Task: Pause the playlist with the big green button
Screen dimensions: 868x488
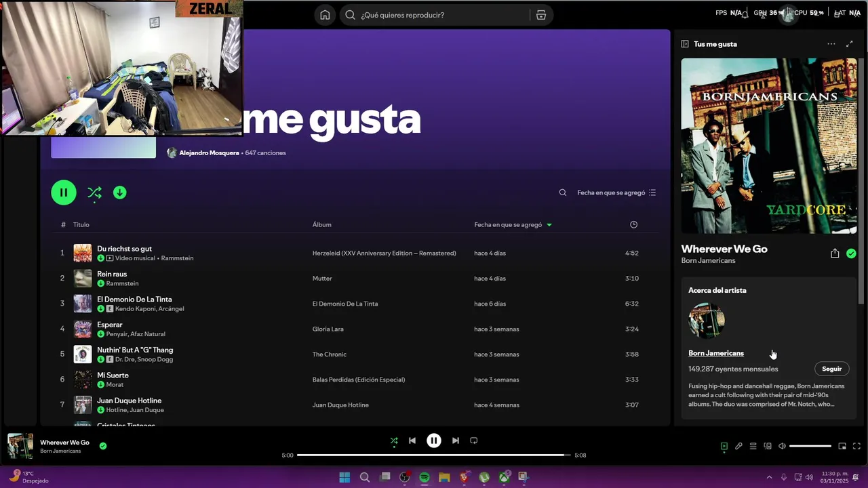Action: [64, 192]
